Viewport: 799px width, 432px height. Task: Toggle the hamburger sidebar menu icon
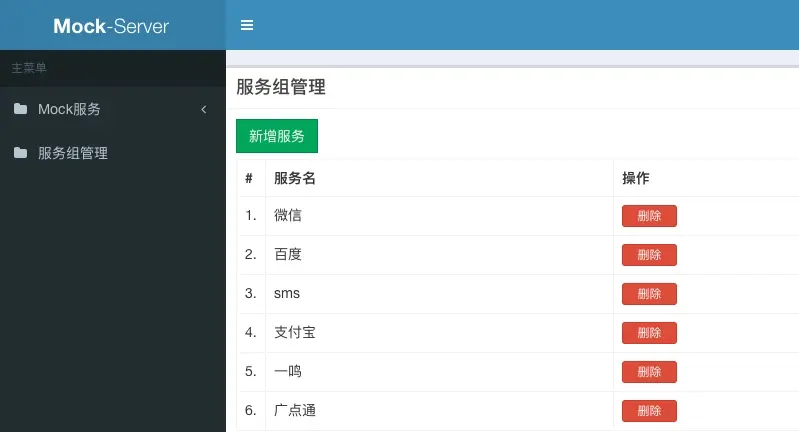coord(247,25)
